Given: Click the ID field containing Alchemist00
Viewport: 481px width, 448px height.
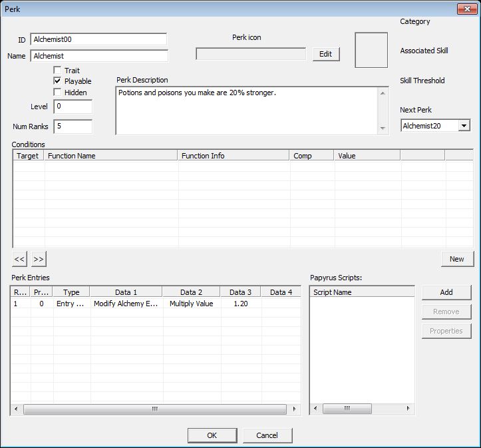Looking at the screenshot, I should [x=98, y=39].
